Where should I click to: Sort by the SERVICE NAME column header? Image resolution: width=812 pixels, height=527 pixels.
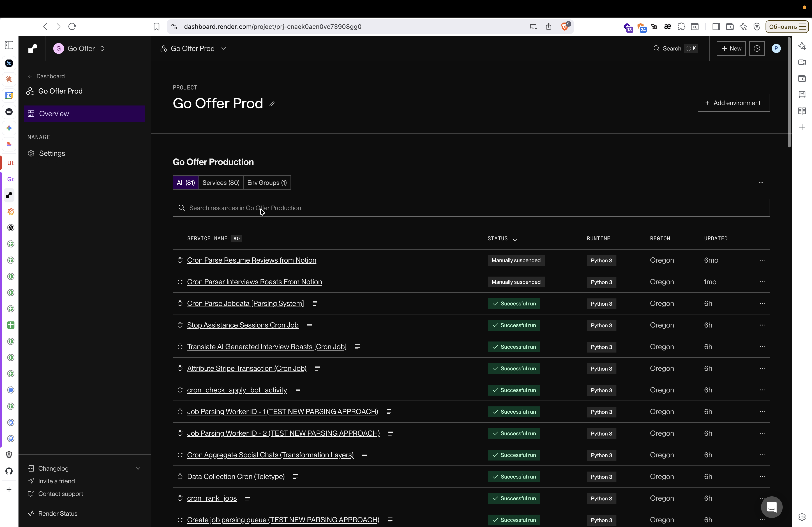pos(207,238)
